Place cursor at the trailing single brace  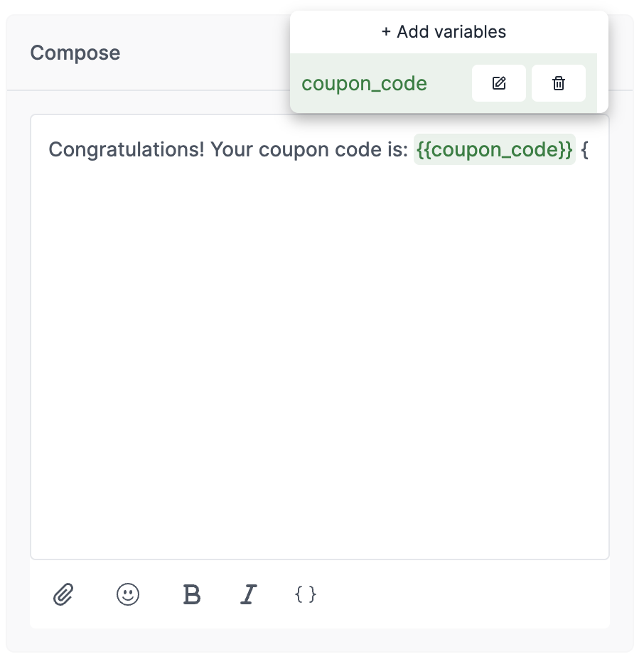point(585,149)
